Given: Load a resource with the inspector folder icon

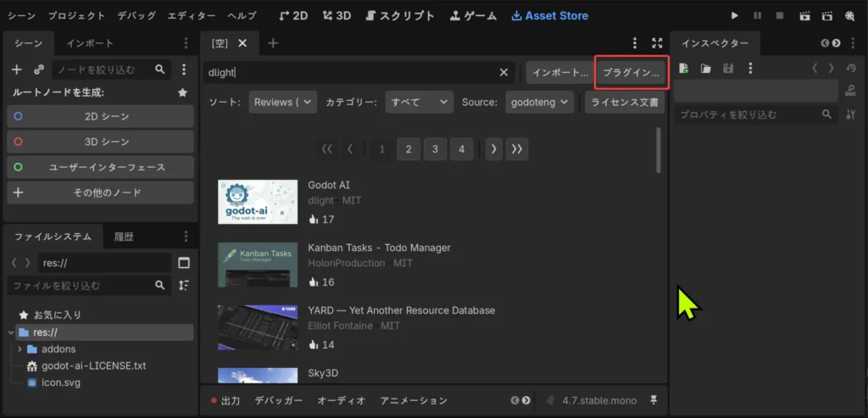Looking at the screenshot, I should tap(706, 68).
